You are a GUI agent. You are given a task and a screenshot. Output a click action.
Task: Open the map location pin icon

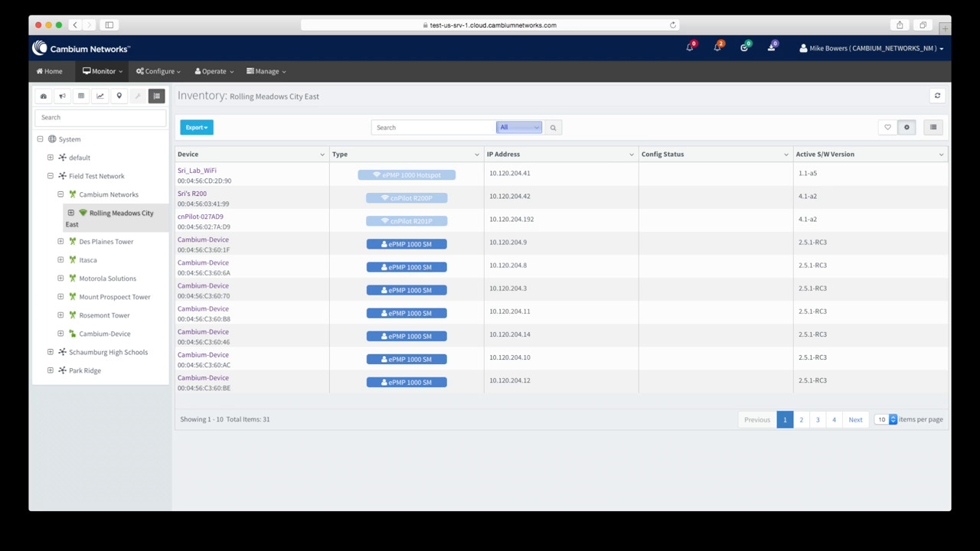point(119,96)
